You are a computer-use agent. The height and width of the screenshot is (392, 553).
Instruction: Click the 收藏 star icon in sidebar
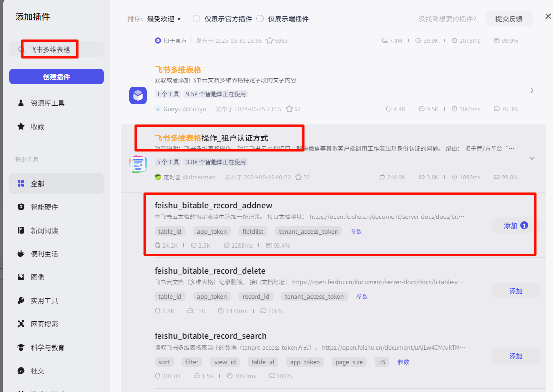pos(21,127)
